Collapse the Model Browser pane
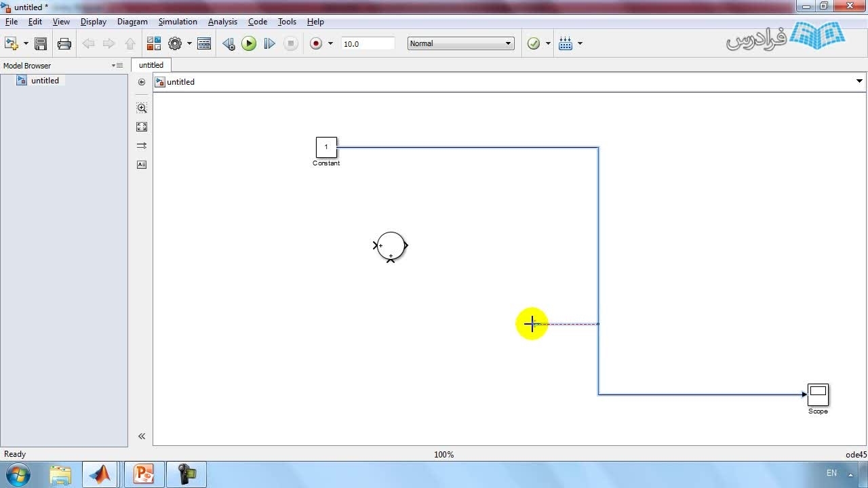Screen dimensions: 868x488 tap(142, 436)
